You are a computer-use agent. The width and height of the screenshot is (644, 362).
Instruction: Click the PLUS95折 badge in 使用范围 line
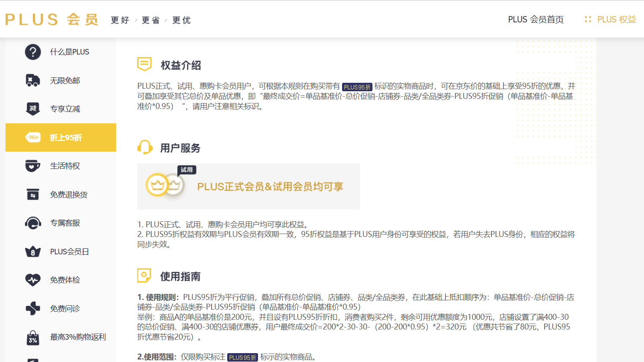[x=242, y=357]
